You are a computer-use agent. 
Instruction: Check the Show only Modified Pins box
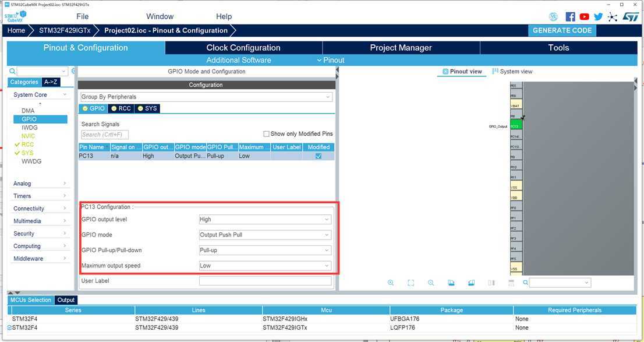click(266, 134)
